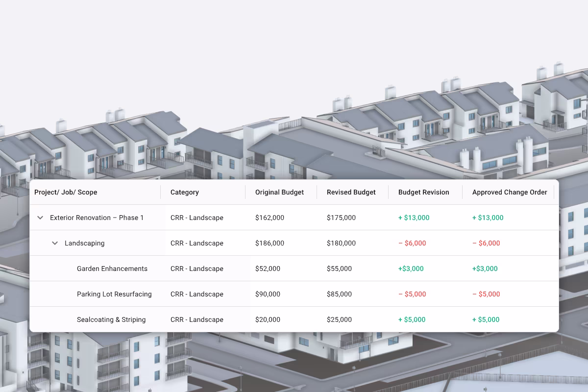Click the +$3,000 revision for Garden Enhancements
This screenshot has height=392, width=588.
click(411, 269)
